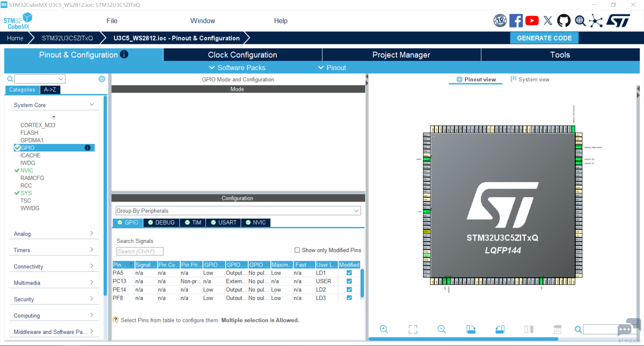644x346 pixels.
Task: Click the pin table vertical scrollbar
Action: (362, 284)
